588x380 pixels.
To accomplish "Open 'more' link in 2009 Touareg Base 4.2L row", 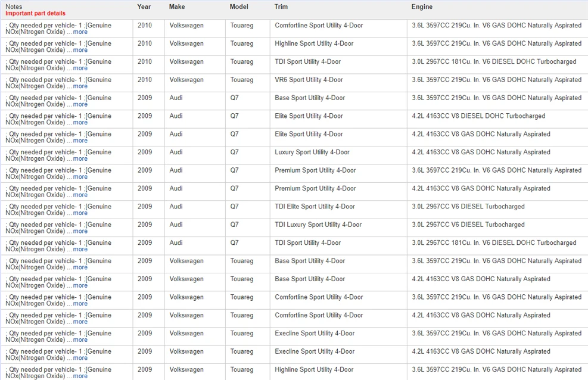I will (x=80, y=285).
